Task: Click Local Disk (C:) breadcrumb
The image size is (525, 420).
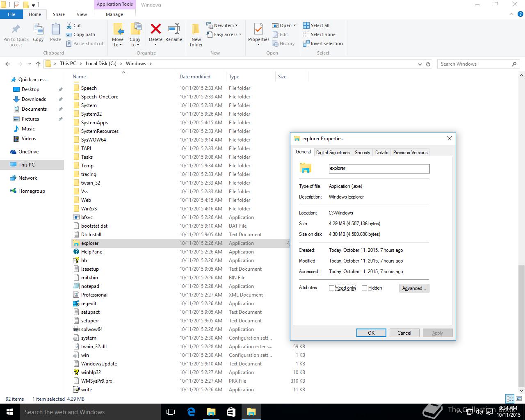Action: click(101, 64)
